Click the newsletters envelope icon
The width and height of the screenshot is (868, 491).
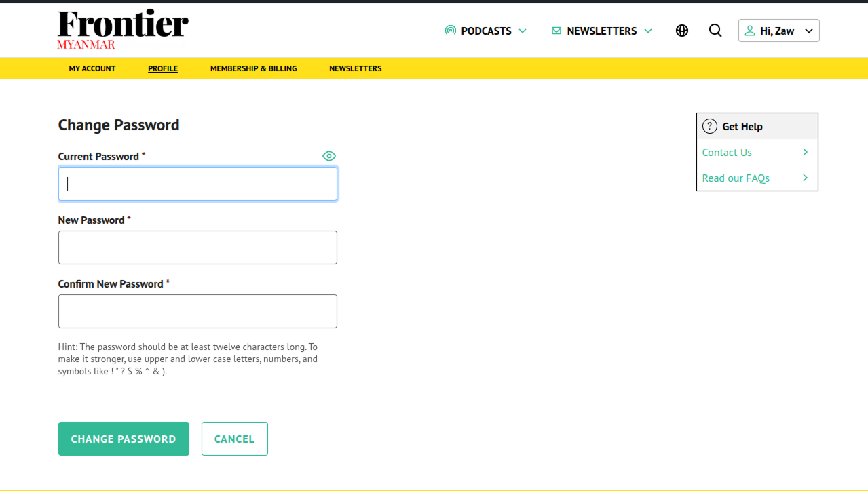pos(556,31)
